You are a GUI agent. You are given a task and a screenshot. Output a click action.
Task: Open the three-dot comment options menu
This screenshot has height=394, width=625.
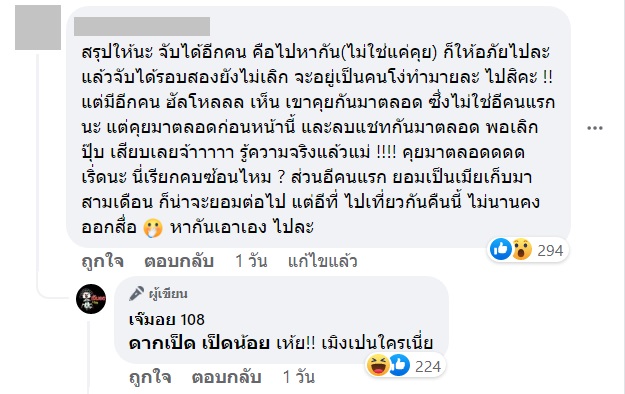tap(594, 128)
